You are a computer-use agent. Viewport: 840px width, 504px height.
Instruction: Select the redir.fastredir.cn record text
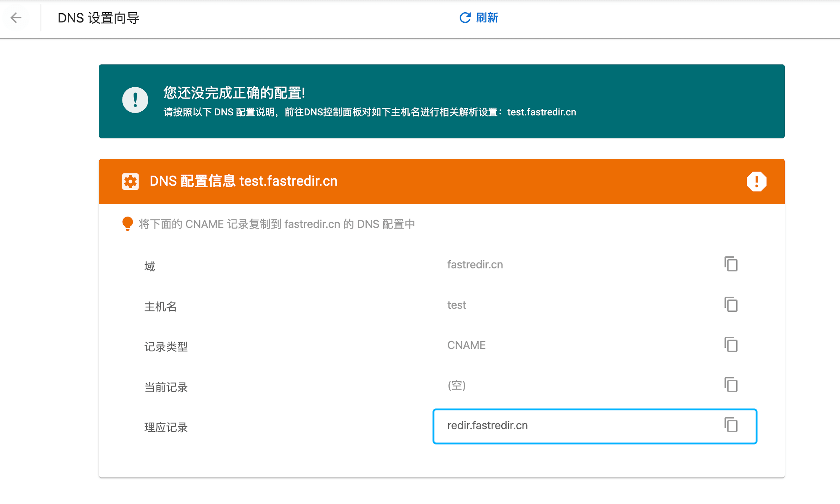tap(487, 426)
